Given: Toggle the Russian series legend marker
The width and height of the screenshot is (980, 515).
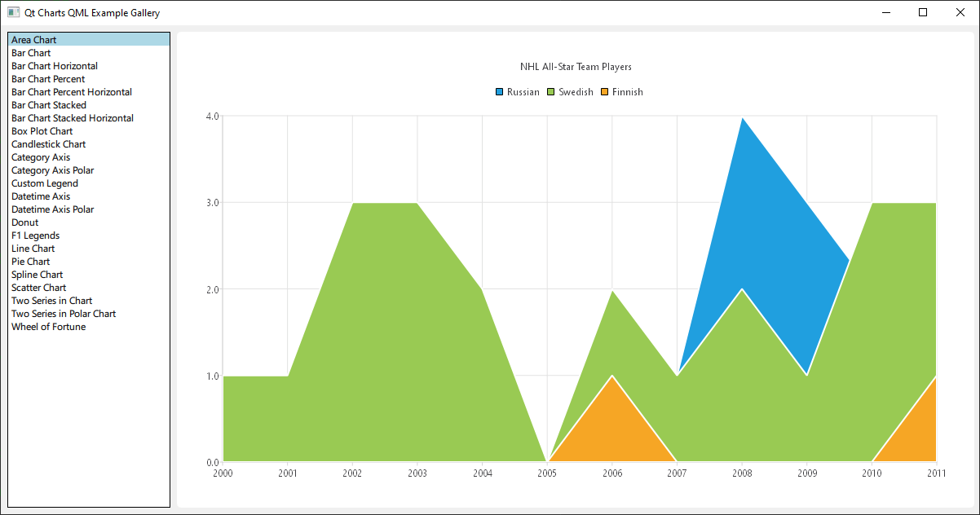Looking at the screenshot, I should pyautogui.click(x=498, y=91).
